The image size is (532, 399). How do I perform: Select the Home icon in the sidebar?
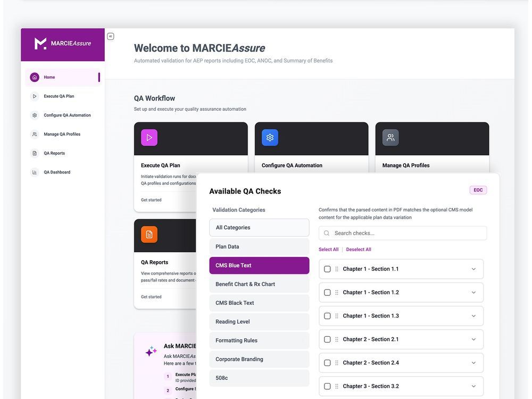coord(34,77)
